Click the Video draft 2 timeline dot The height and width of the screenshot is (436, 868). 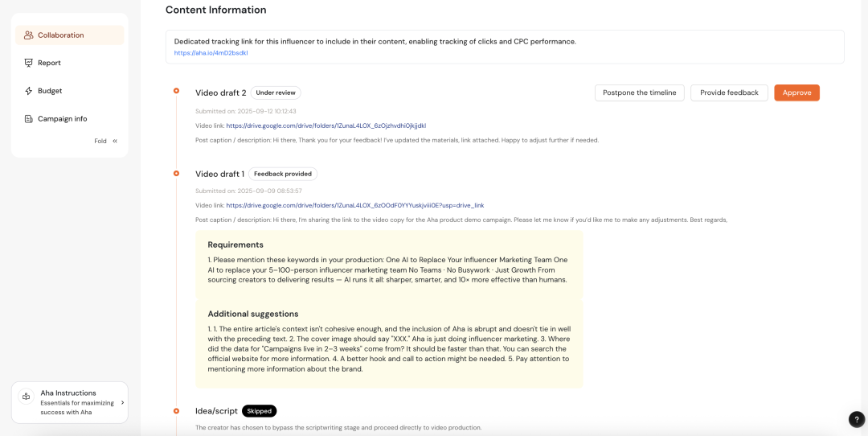[x=176, y=90]
